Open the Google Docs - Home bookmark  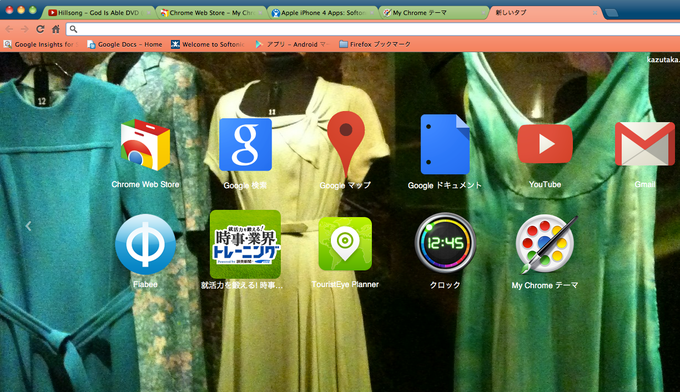(x=125, y=44)
